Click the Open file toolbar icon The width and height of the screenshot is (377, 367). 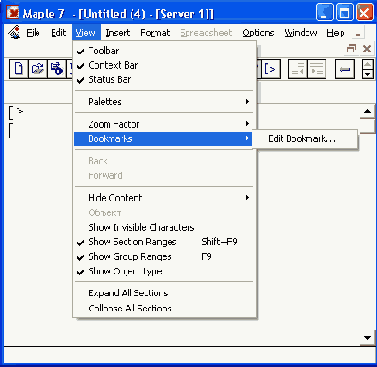pos(38,69)
